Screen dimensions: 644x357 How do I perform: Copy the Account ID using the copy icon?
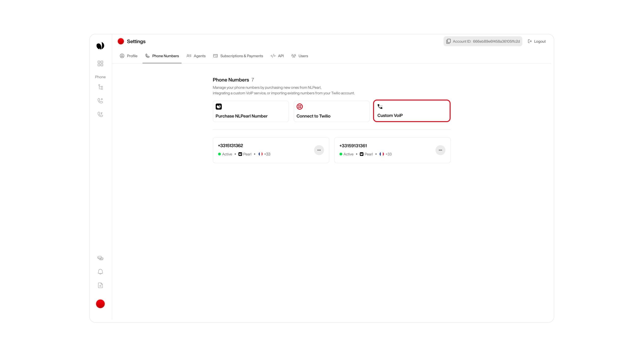point(448,41)
